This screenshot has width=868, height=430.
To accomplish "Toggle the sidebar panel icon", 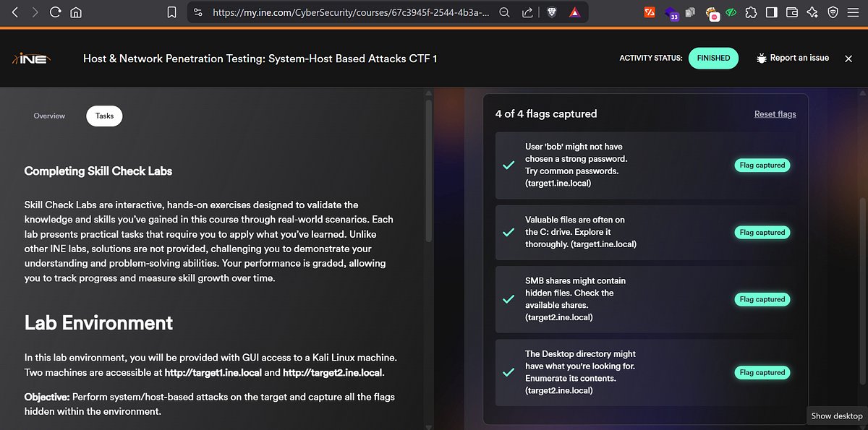I will pos(771,12).
